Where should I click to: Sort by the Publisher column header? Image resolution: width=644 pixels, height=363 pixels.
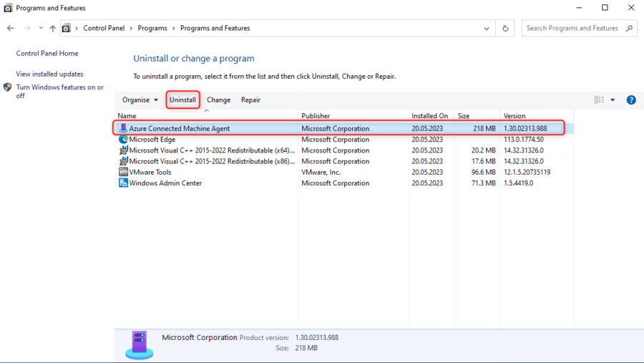353,116
